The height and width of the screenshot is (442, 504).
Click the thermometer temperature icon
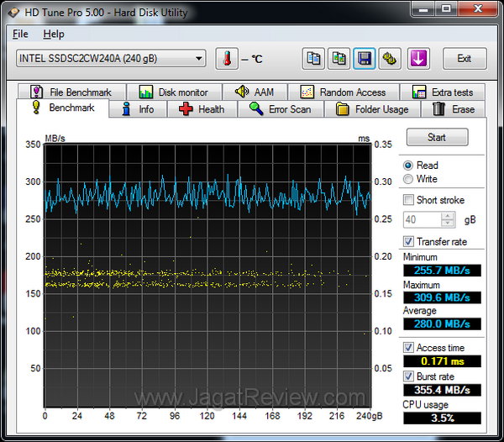227,58
